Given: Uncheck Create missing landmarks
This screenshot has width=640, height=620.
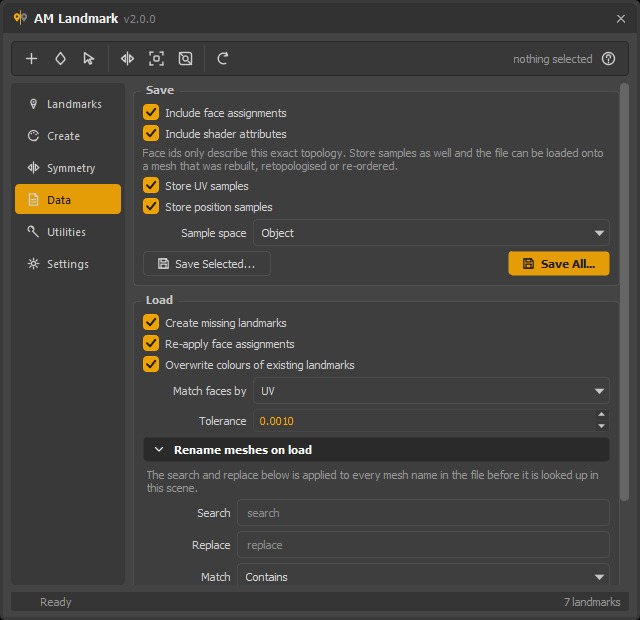Looking at the screenshot, I should pos(151,322).
